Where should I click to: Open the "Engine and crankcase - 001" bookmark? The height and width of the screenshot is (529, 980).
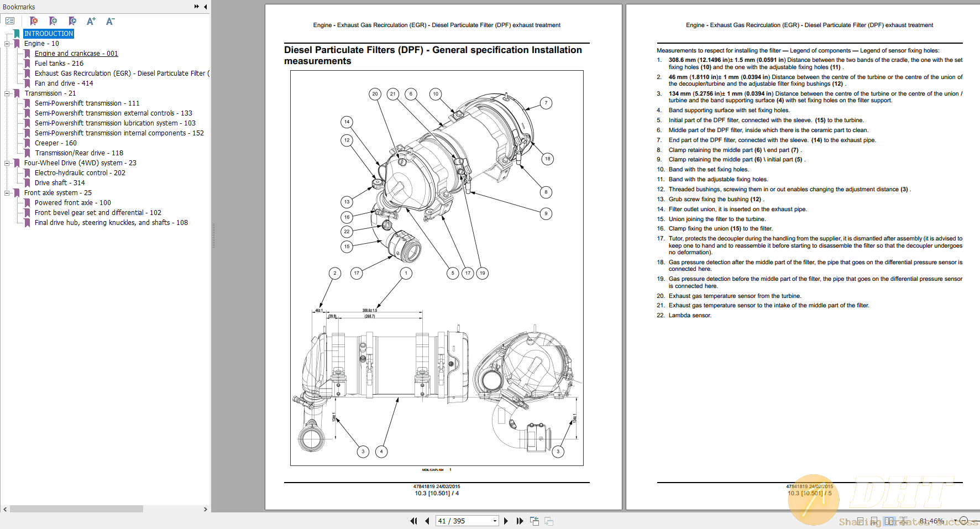click(76, 53)
